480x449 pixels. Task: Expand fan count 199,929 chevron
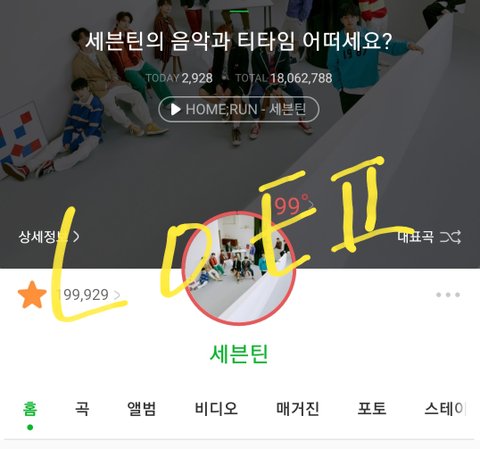coord(117,295)
